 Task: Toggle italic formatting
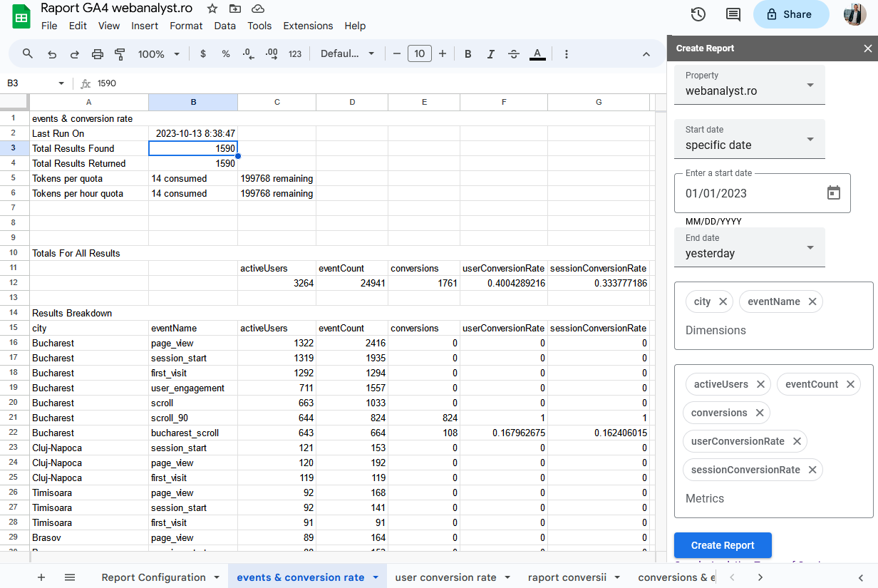pos(490,53)
